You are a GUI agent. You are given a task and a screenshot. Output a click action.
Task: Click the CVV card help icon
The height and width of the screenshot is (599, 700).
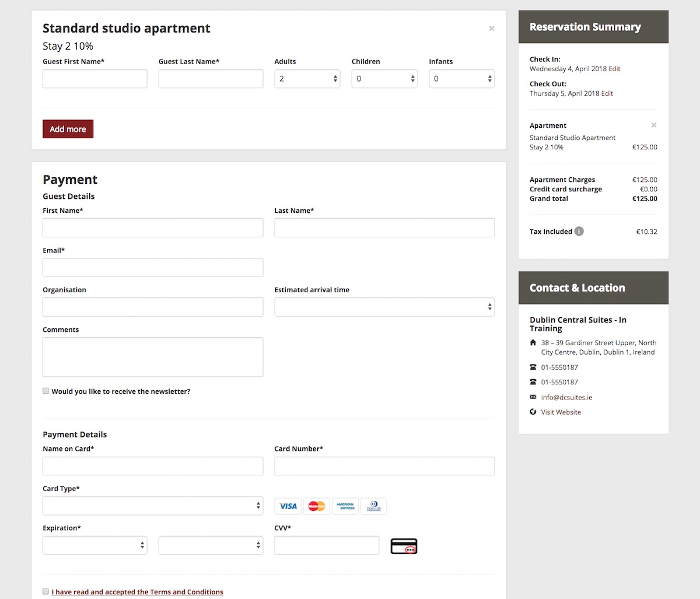tap(404, 547)
